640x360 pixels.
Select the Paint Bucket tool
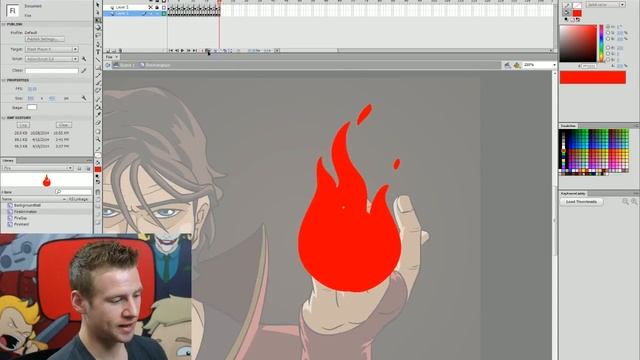(x=98, y=107)
